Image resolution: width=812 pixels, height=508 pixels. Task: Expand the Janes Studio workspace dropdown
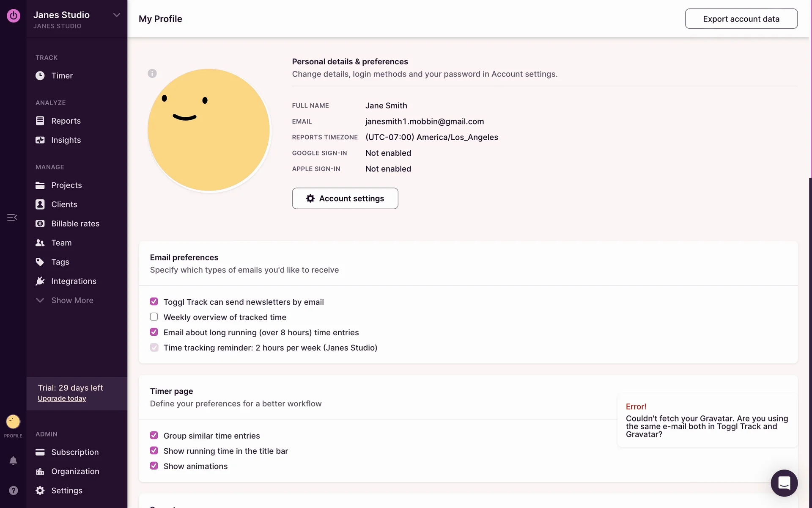[116, 15]
